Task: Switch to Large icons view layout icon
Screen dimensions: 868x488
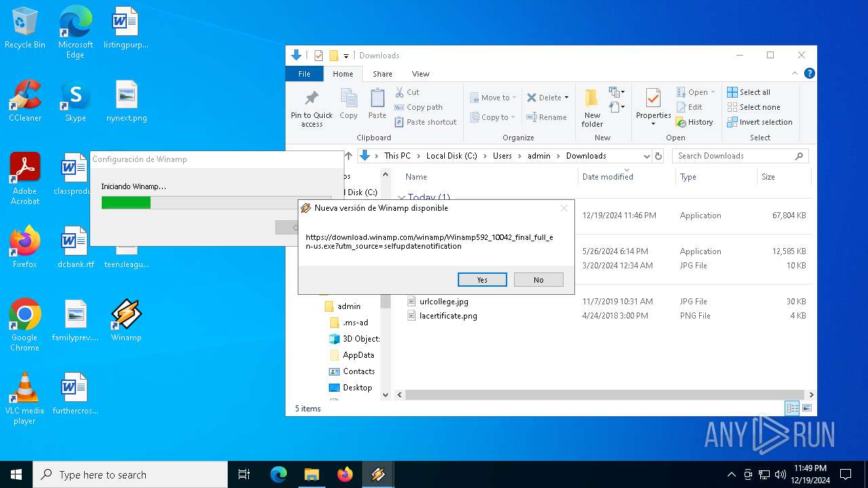Action: coord(806,408)
